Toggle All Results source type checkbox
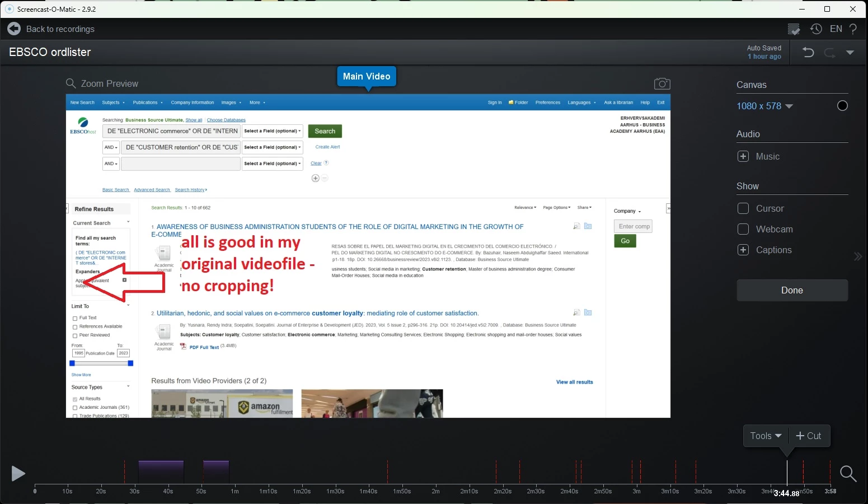 [x=75, y=399]
